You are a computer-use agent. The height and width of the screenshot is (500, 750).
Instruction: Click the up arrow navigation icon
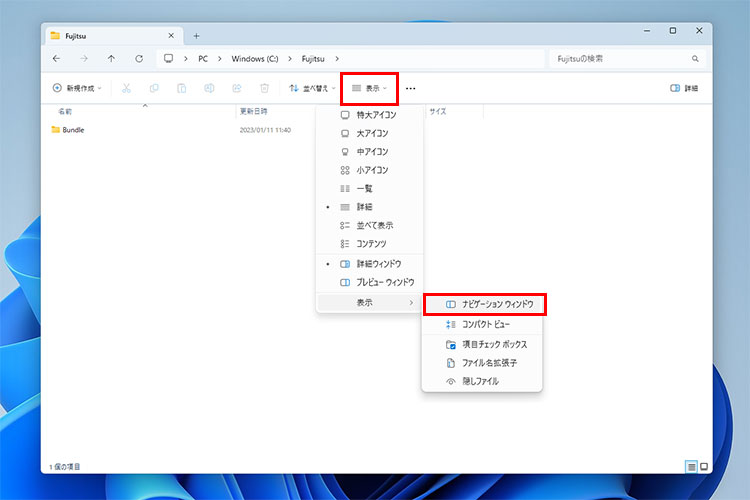(x=111, y=59)
